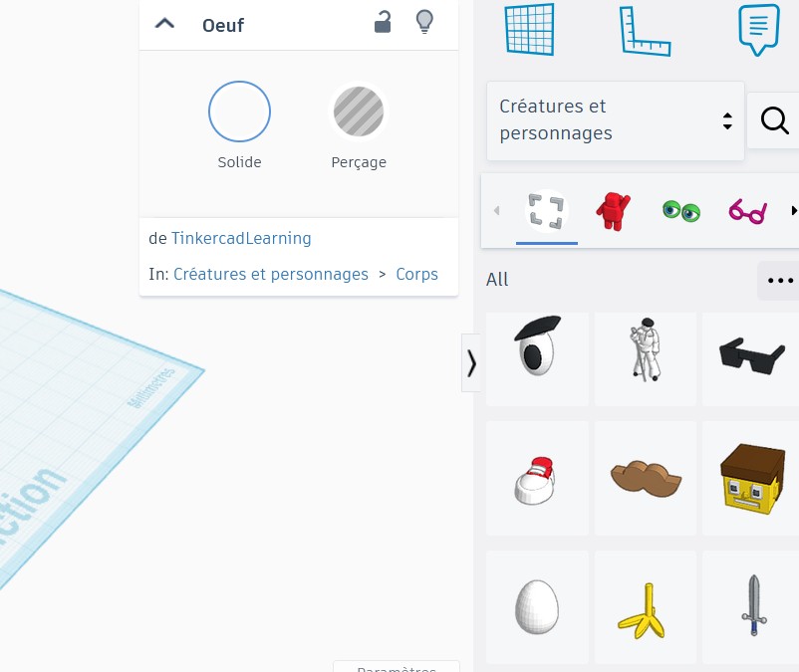Switch to the red character tab
Screen dimensions: 799x672
point(613,211)
